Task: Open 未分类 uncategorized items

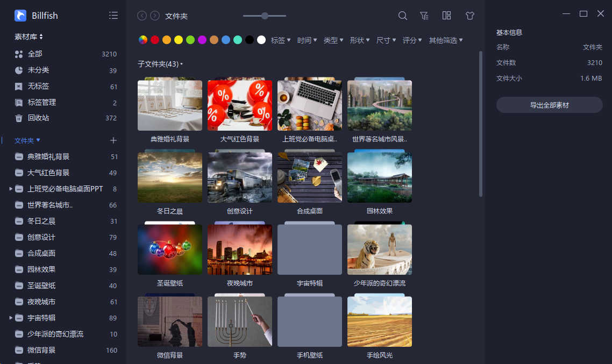Action: 66,70
